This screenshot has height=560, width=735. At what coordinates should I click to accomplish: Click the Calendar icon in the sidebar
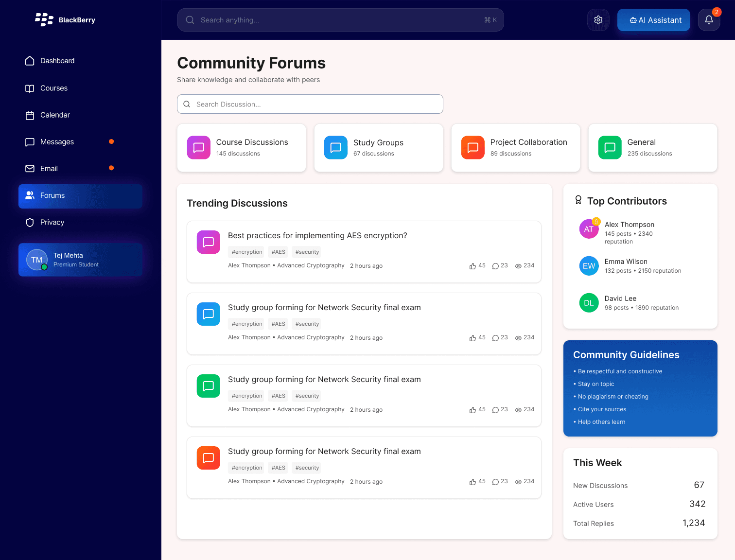click(x=30, y=115)
